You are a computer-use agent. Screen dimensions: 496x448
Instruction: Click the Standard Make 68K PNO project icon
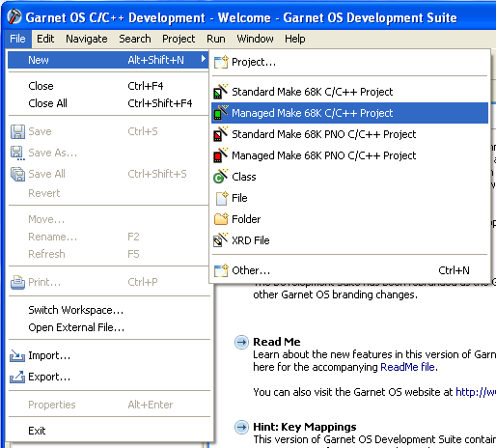pos(220,134)
